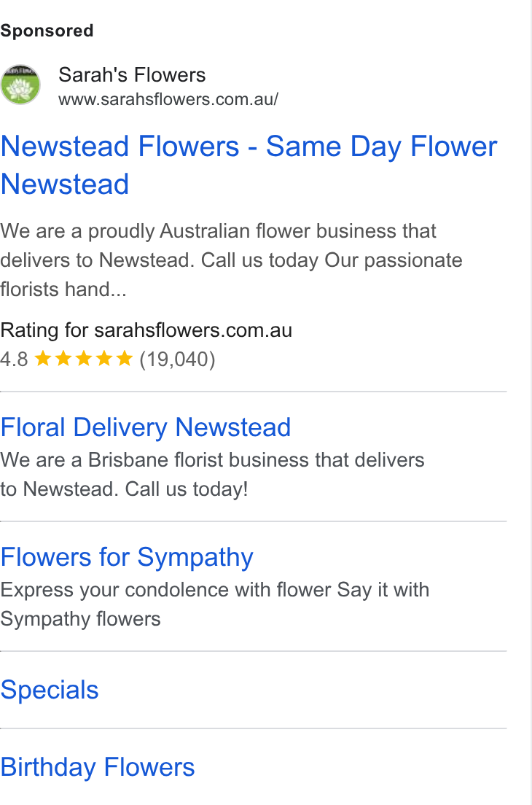The image size is (532, 805).
Task: Click the Express your condolence description text
Action: (215, 604)
